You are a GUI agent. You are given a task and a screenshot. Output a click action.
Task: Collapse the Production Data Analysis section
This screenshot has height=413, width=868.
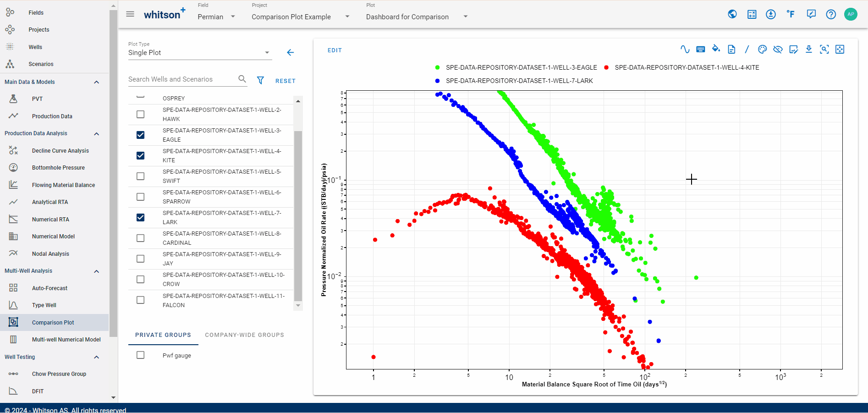coord(97,133)
